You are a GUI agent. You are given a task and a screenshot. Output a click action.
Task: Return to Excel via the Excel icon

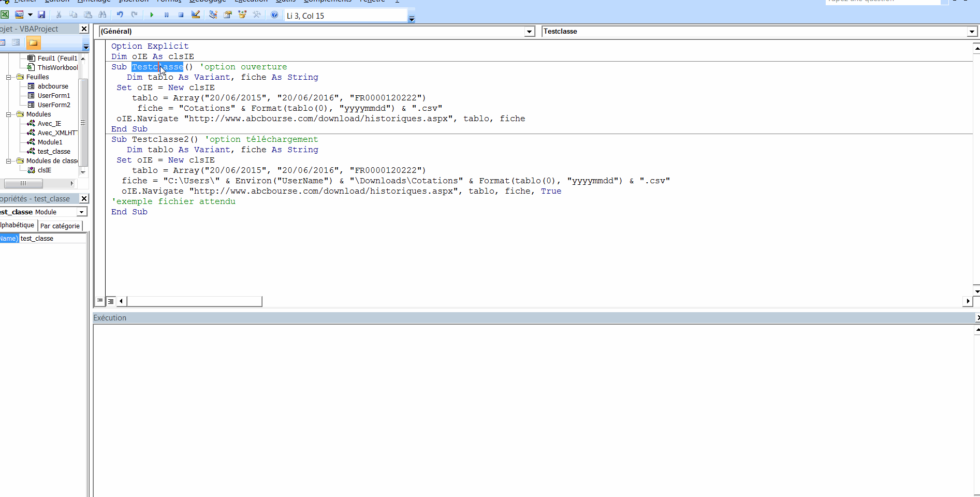click(x=5, y=15)
